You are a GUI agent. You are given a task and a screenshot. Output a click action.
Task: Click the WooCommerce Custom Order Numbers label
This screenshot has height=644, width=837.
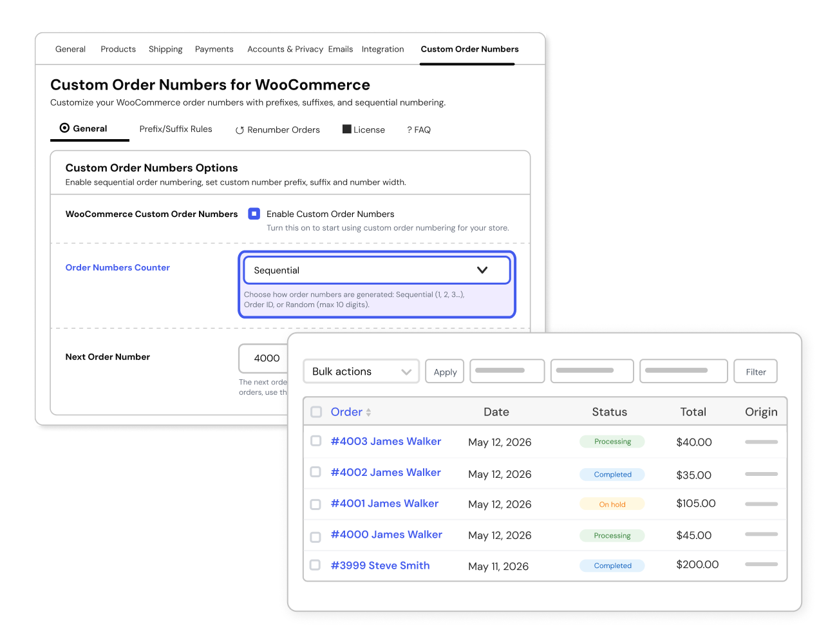(x=152, y=214)
